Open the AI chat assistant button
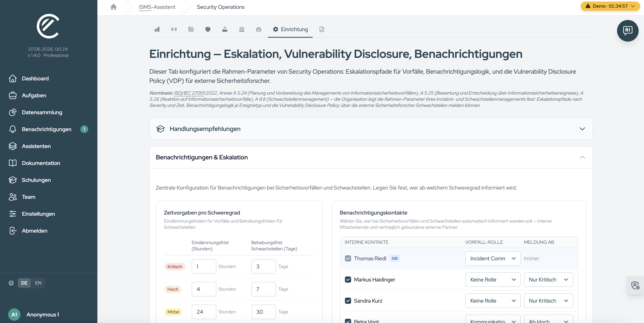The width and height of the screenshot is (644, 323). (x=627, y=31)
